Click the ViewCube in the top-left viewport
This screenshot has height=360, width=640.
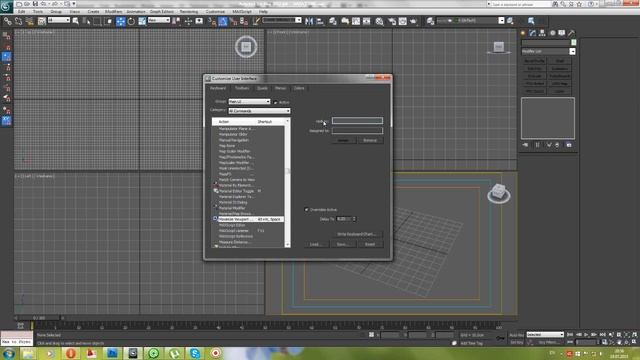pyautogui.click(x=246, y=47)
